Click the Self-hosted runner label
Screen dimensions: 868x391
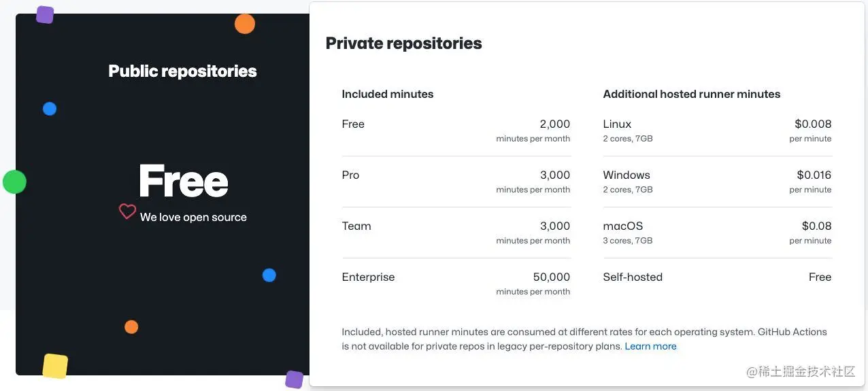coord(633,277)
